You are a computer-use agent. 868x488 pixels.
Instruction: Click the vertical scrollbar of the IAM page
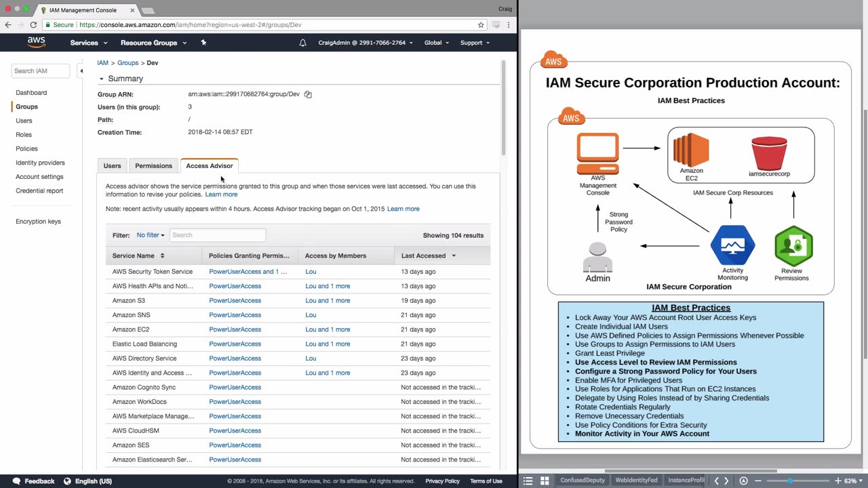coord(503,108)
